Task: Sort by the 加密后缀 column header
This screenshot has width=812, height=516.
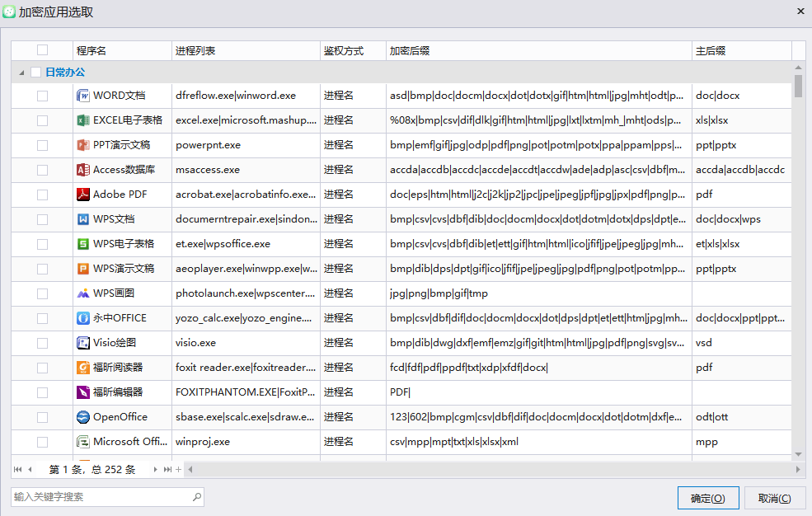Action: pos(539,51)
